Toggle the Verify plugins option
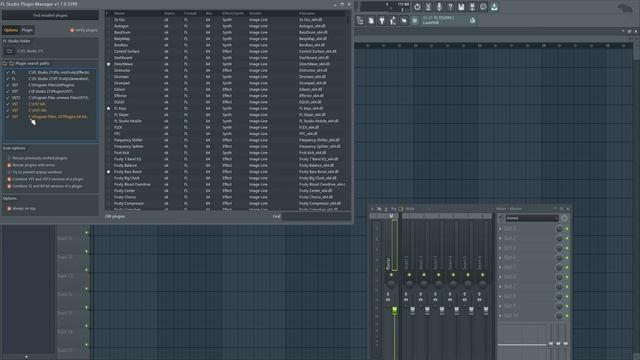The width and height of the screenshot is (640, 360). click(x=84, y=30)
